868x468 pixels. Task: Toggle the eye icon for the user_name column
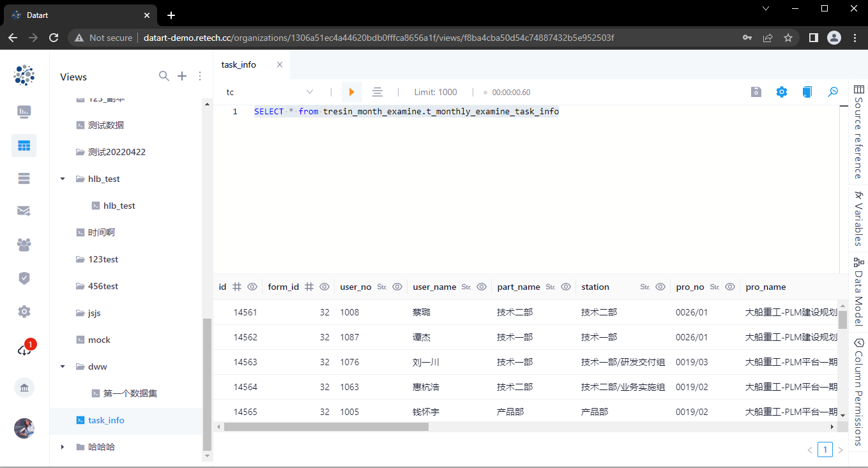(482, 287)
